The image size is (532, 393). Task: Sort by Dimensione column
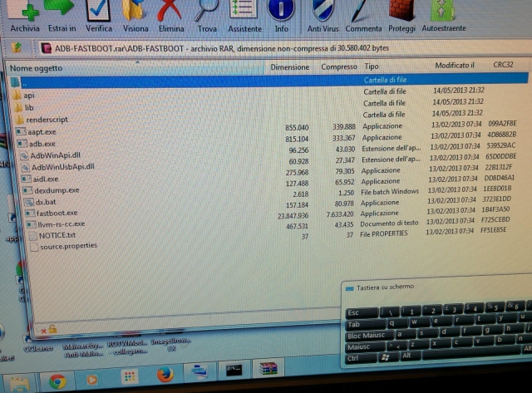coord(289,67)
